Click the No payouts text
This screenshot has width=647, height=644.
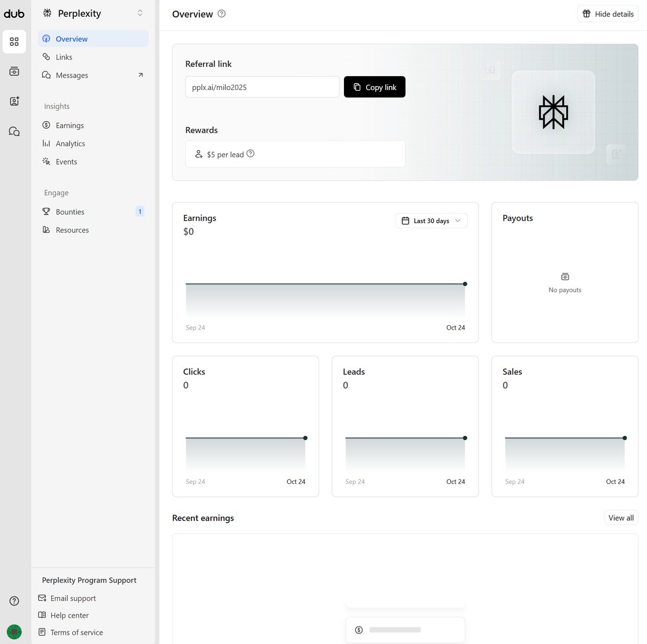(x=565, y=290)
